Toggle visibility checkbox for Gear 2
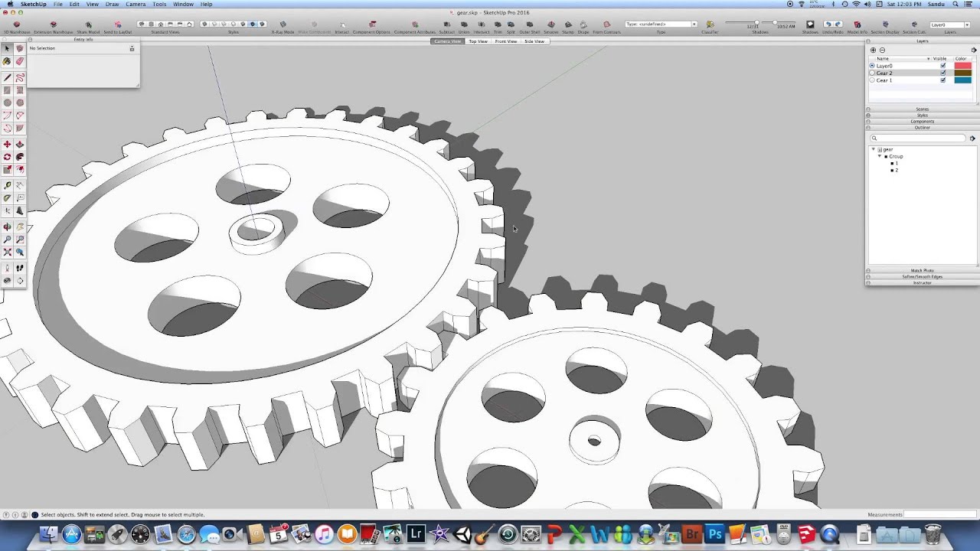 coord(942,73)
